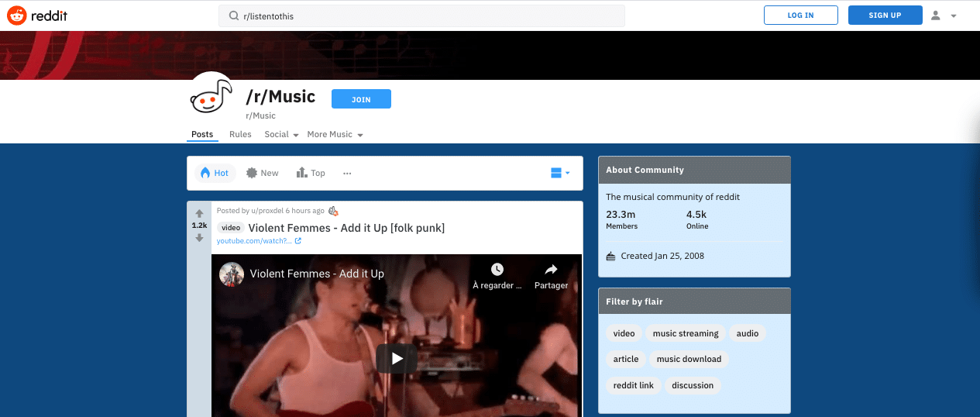Filter by audio flair
Viewport: 980px width, 417px height.
pos(748,333)
